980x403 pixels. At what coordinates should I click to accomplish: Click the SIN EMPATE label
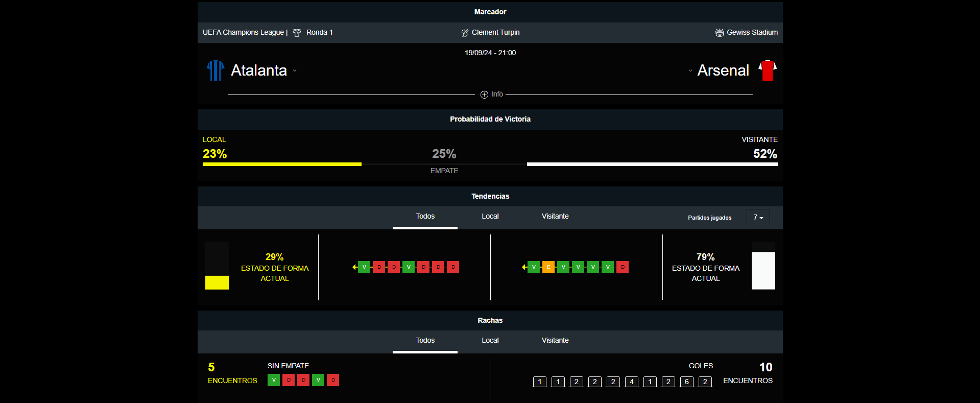tap(288, 366)
